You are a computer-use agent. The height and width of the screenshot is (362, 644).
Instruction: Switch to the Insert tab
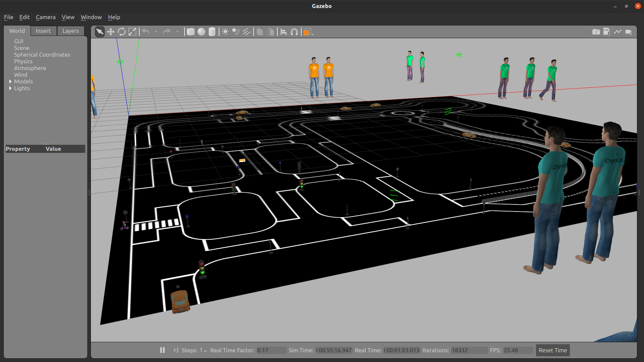pos(43,31)
